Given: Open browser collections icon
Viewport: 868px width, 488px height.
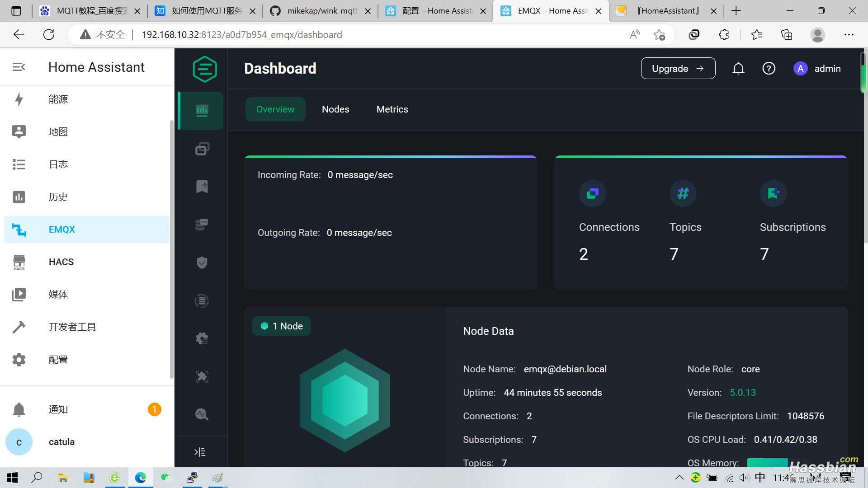Looking at the screenshot, I should click(787, 34).
